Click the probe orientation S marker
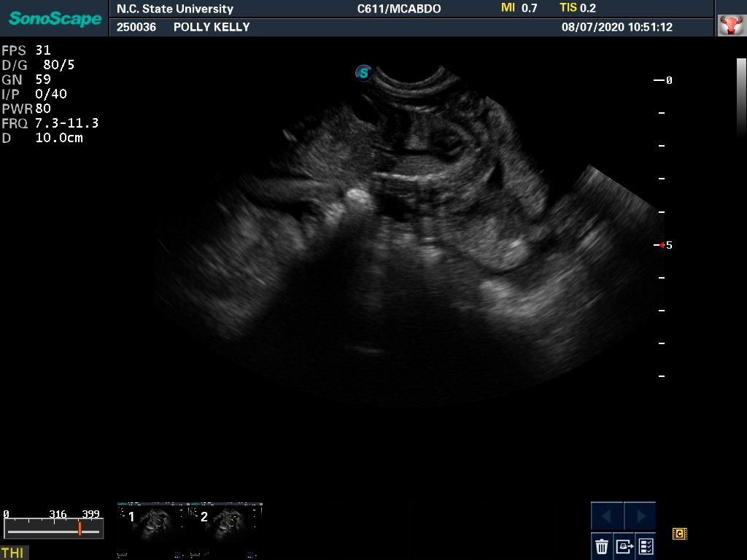Image resolution: width=747 pixels, height=560 pixels. point(363,73)
